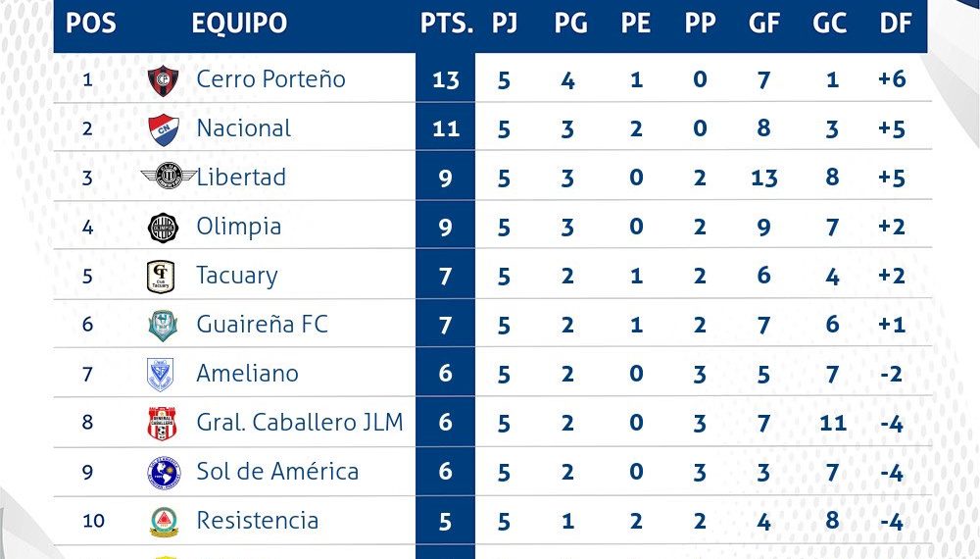
Task: Click the Guaireña FC crest
Action: pyautogui.click(x=161, y=325)
